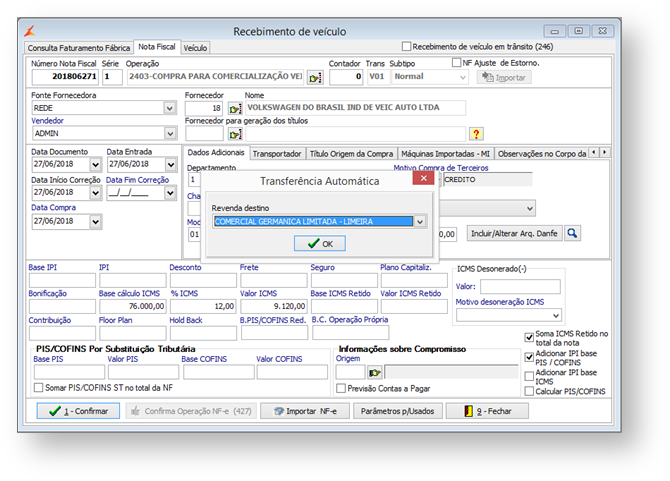670x481 pixels.
Task: Click the Contador field
Action: pyautogui.click(x=347, y=77)
